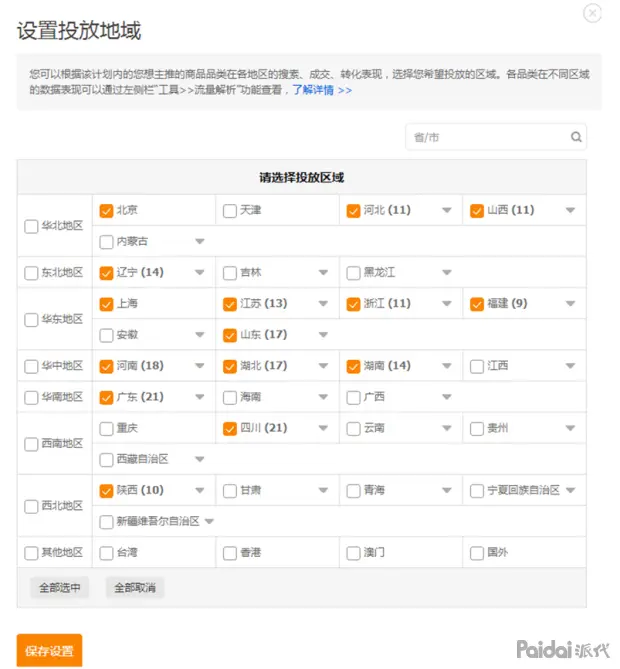Image resolution: width=620 pixels, height=669 pixels.
Task: Close the dialog with the X icon
Action: pos(592,13)
